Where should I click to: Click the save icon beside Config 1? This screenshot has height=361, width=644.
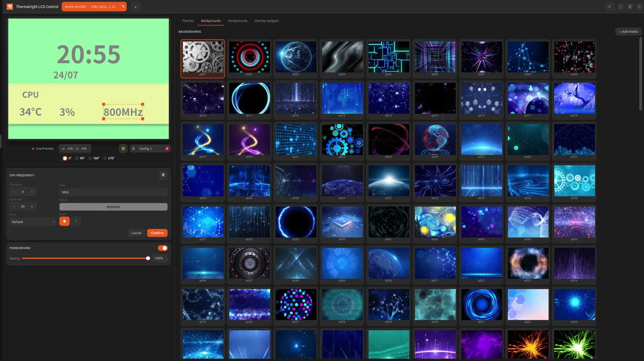(x=123, y=149)
